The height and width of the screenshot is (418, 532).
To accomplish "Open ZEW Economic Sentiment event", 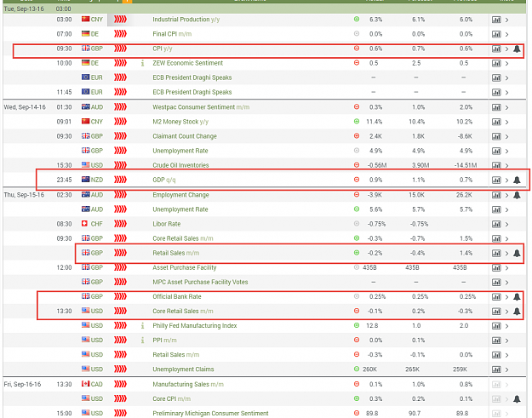I will pyautogui.click(x=187, y=63).
